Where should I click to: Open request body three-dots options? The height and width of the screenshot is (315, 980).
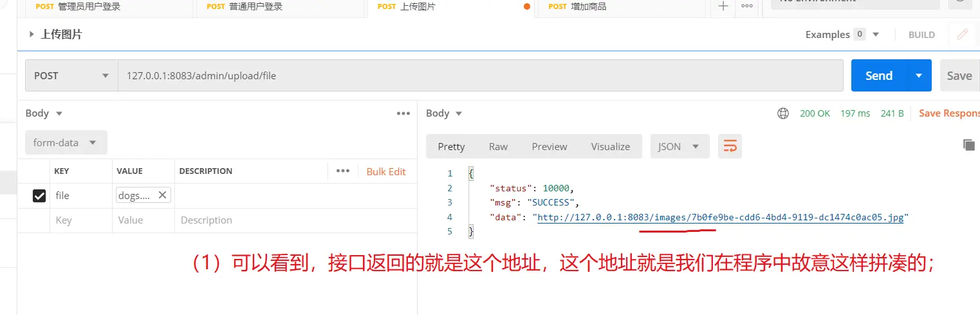403,113
